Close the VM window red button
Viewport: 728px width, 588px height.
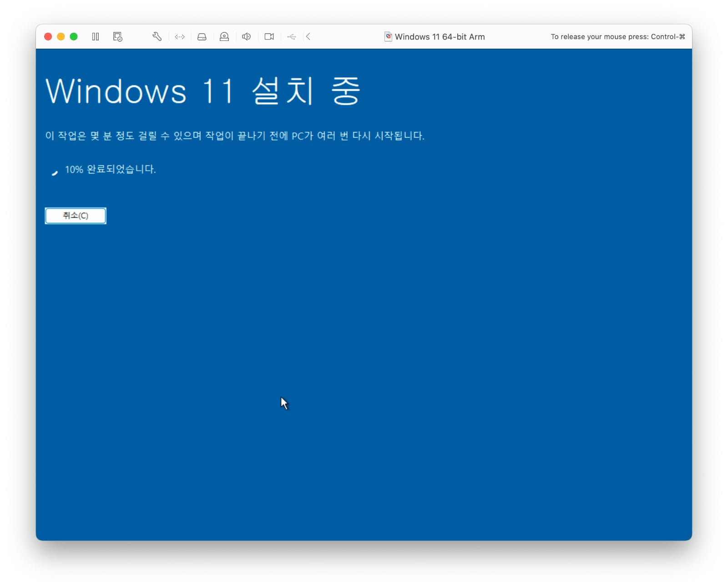48,36
